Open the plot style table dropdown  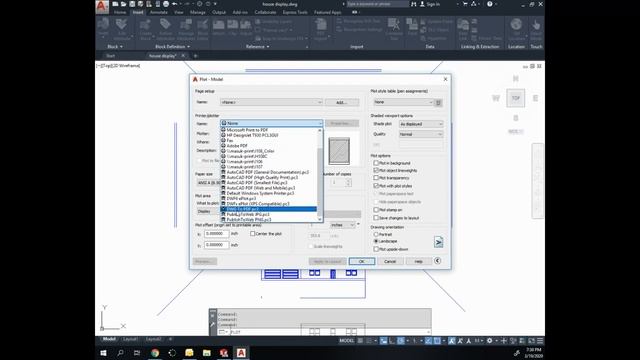tap(403, 102)
